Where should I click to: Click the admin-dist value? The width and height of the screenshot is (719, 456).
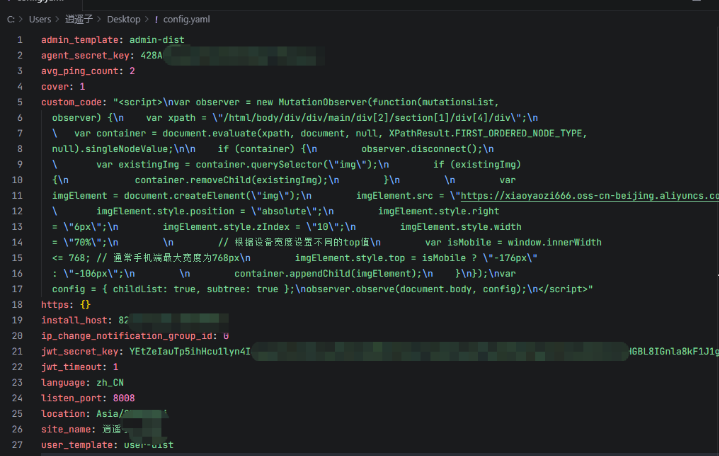click(x=157, y=40)
